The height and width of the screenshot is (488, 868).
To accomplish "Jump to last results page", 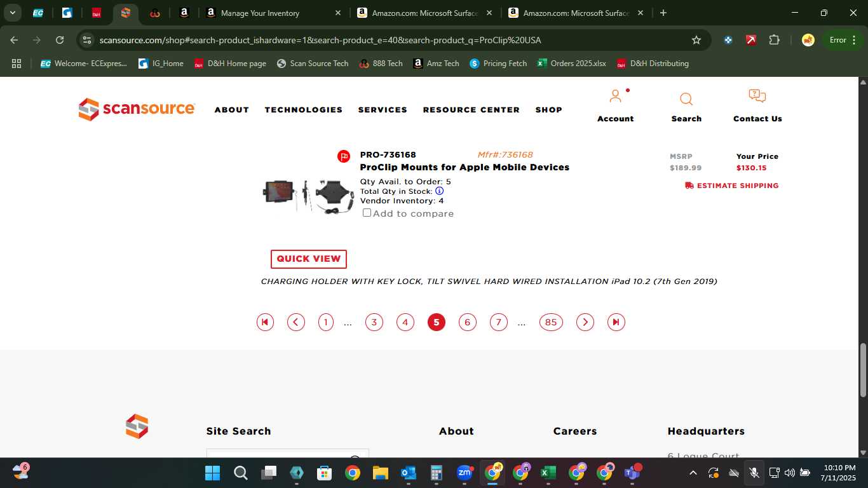I will [x=616, y=322].
